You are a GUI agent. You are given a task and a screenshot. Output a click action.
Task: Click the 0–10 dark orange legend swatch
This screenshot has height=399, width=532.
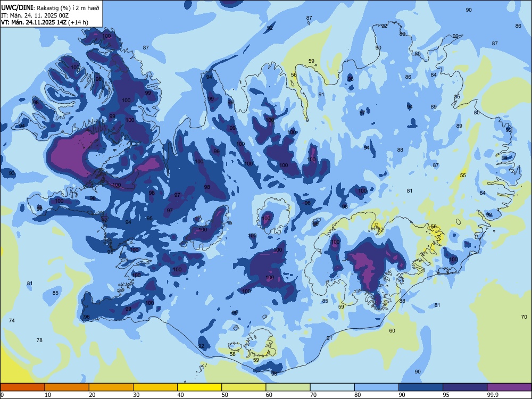pyautogui.click(x=22, y=387)
